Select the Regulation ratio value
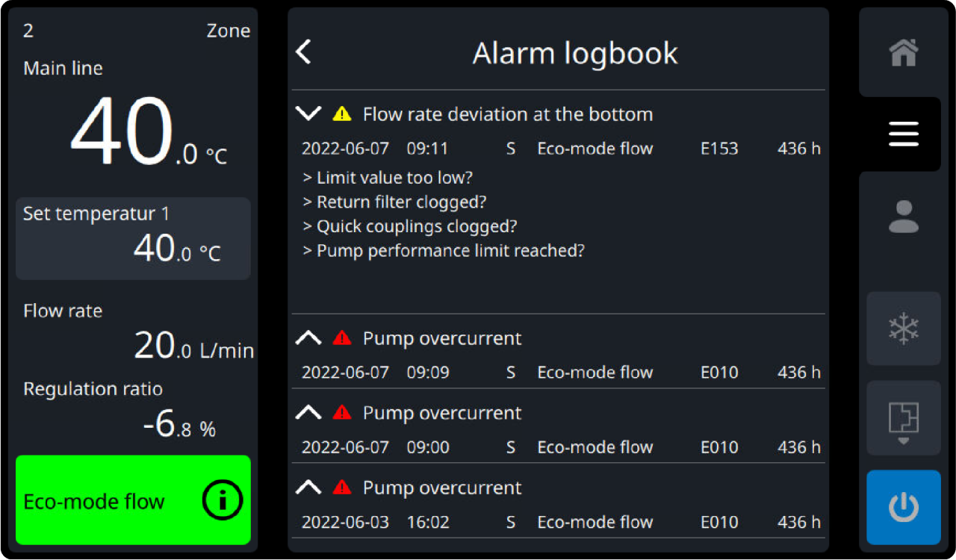The image size is (956, 560). 179,426
